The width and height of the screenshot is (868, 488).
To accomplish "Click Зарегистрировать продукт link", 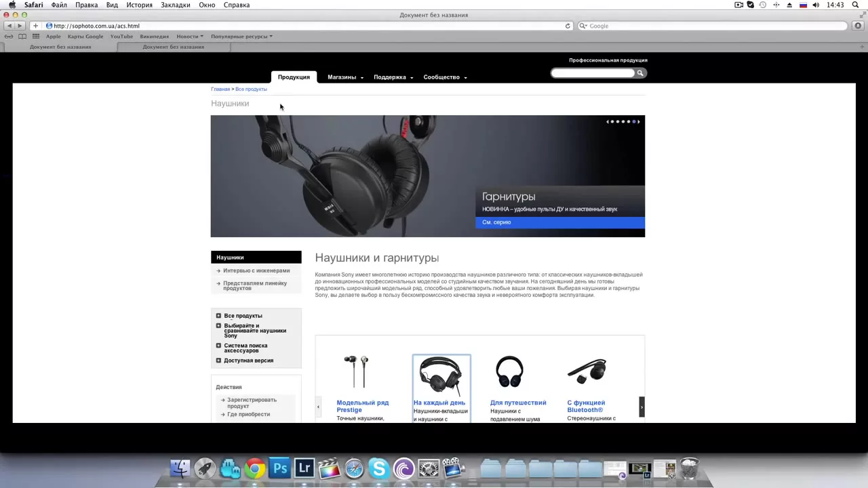I will [x=252, y=403].
